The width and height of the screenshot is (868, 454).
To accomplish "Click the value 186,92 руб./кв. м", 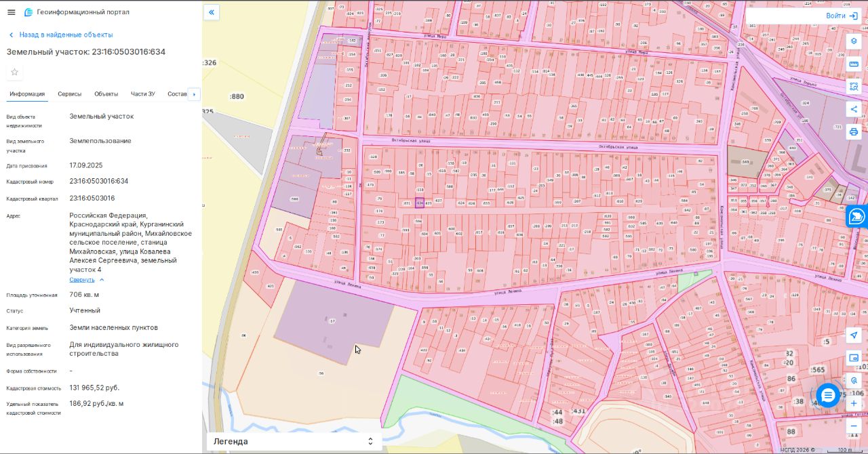I will [x=96, y=403].
